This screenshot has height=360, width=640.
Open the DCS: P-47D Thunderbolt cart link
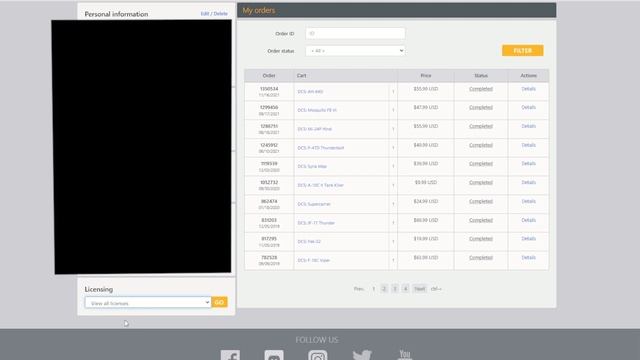(x=320, y=148)
